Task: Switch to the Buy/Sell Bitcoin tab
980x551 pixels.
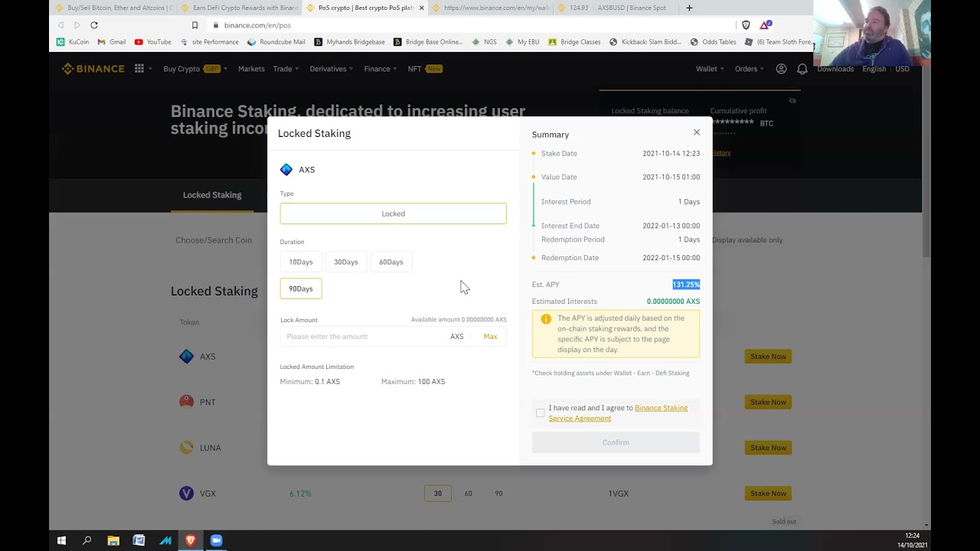Action: click(x=113, y=8)
